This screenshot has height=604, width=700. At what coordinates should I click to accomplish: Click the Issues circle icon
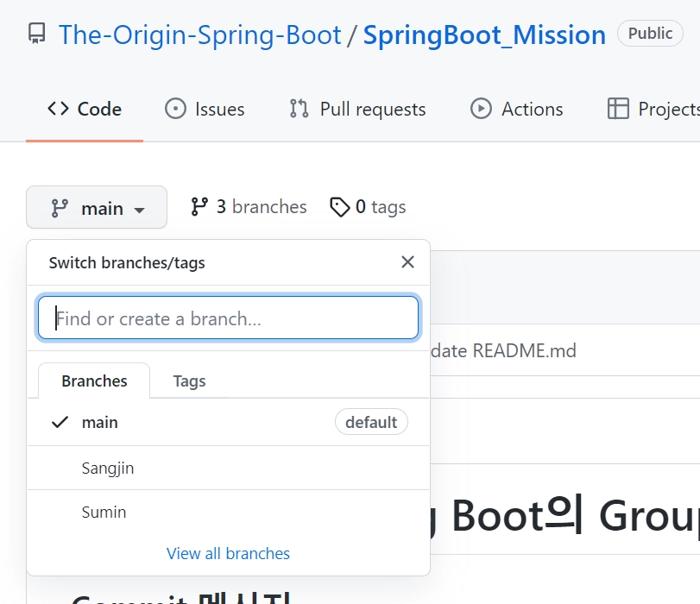pos(175,109)
